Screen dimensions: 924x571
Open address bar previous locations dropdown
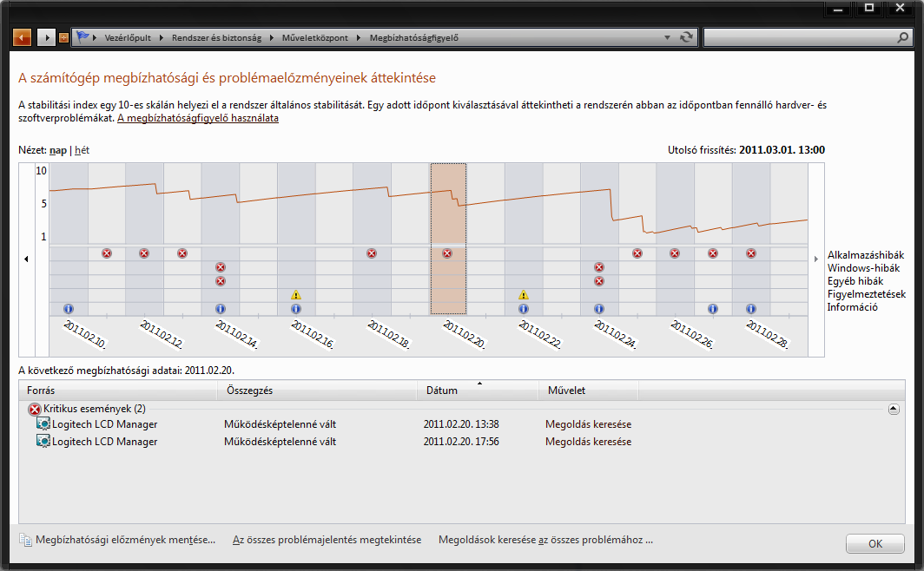coord(667,37)
